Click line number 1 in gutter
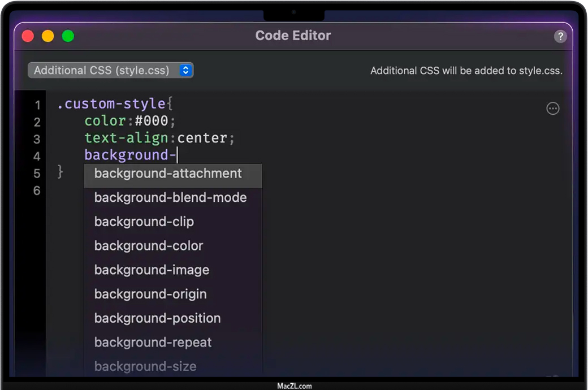 37,105
